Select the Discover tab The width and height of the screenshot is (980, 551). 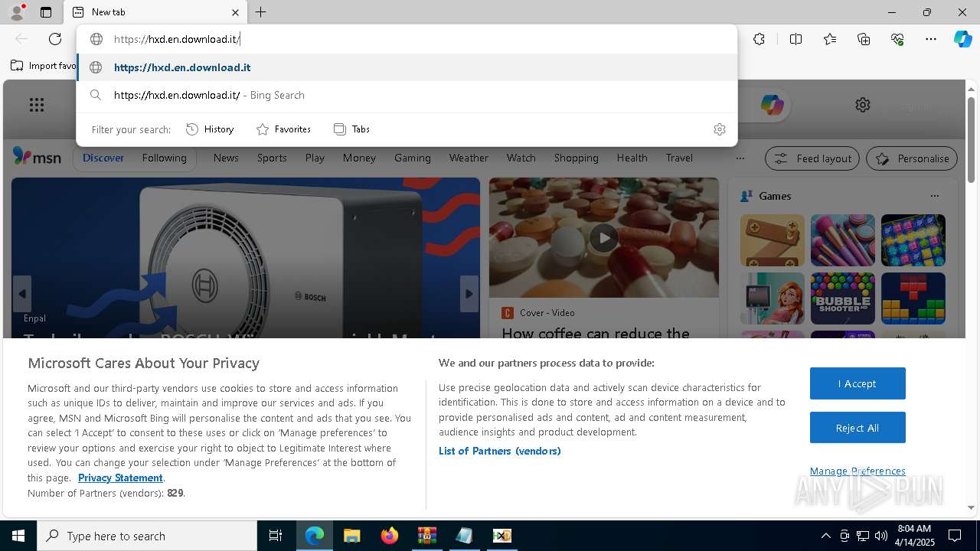[103, 158]
